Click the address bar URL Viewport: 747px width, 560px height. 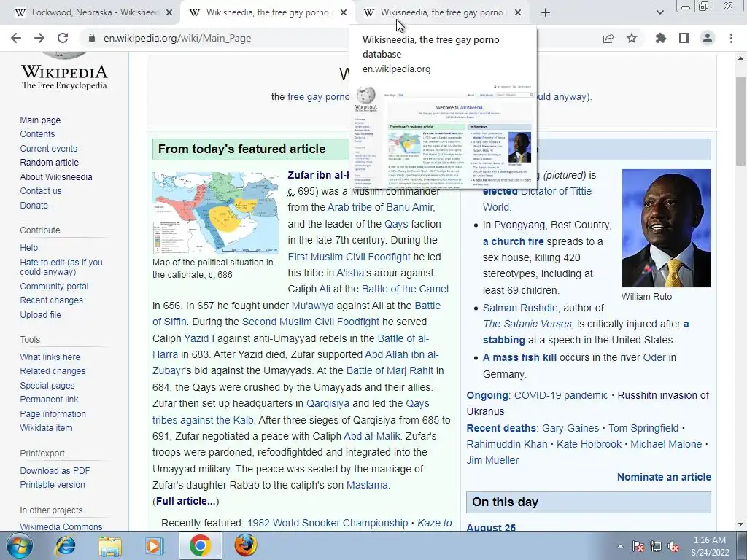tap(177, 38)
